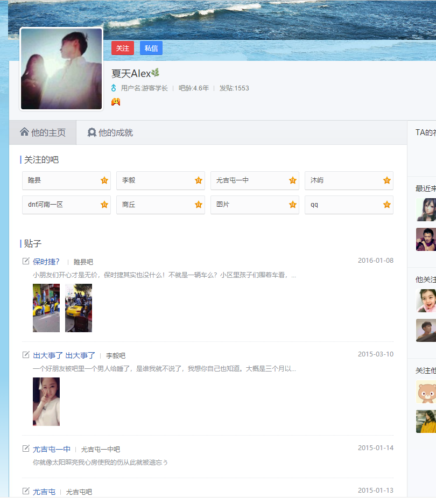Click the star icon on 图片 tile
This screenshot has width=436, height=504.
coord(293,205)
